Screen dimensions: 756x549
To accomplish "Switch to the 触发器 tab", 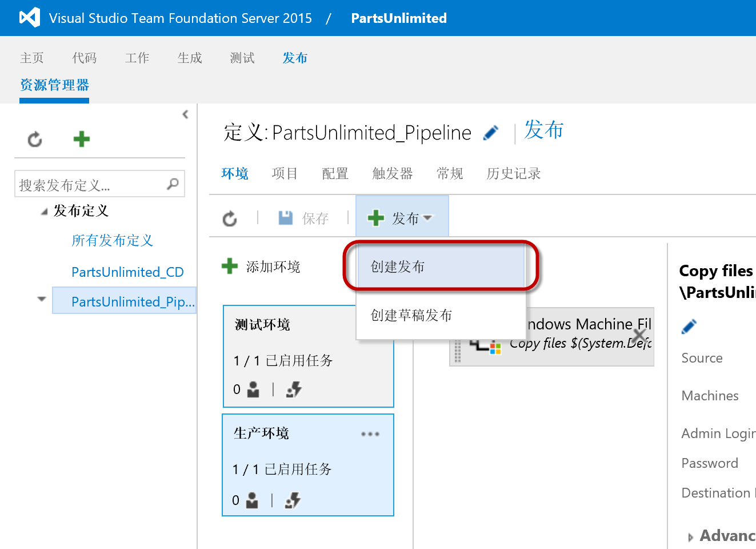I will coord(393,173).
